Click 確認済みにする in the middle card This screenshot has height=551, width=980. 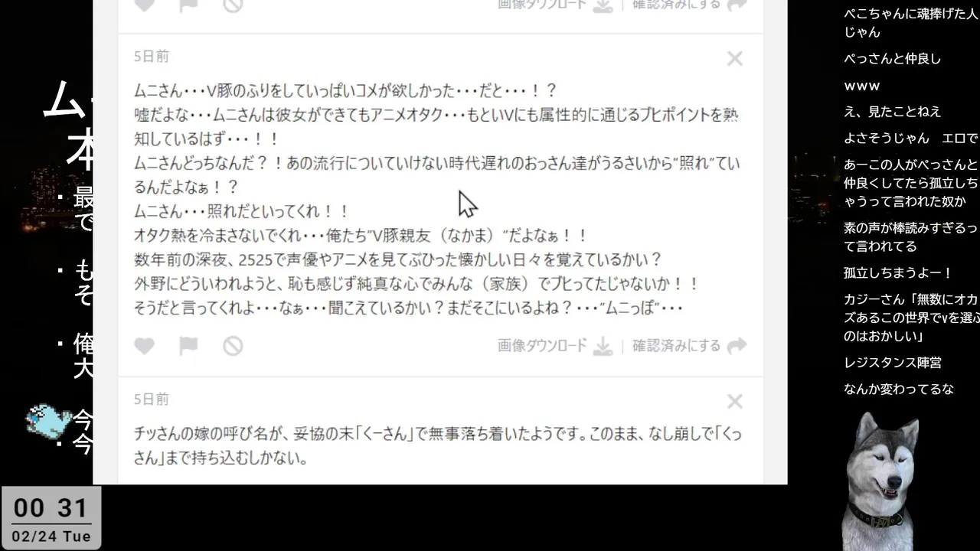tap(676, 346)
